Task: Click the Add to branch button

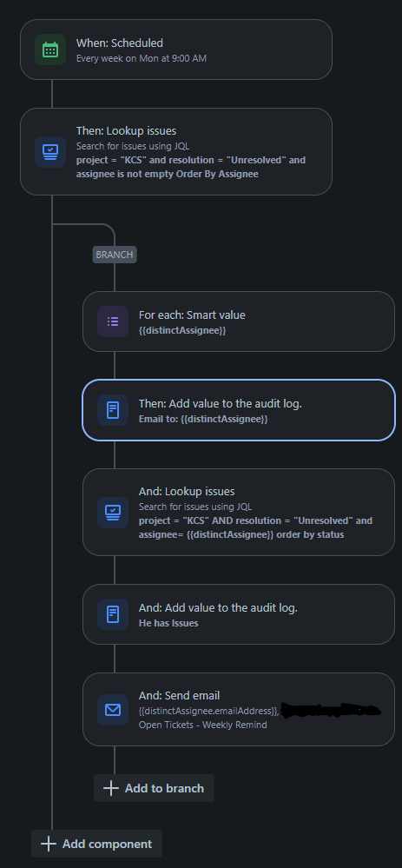Action: [x=154, y=788]
